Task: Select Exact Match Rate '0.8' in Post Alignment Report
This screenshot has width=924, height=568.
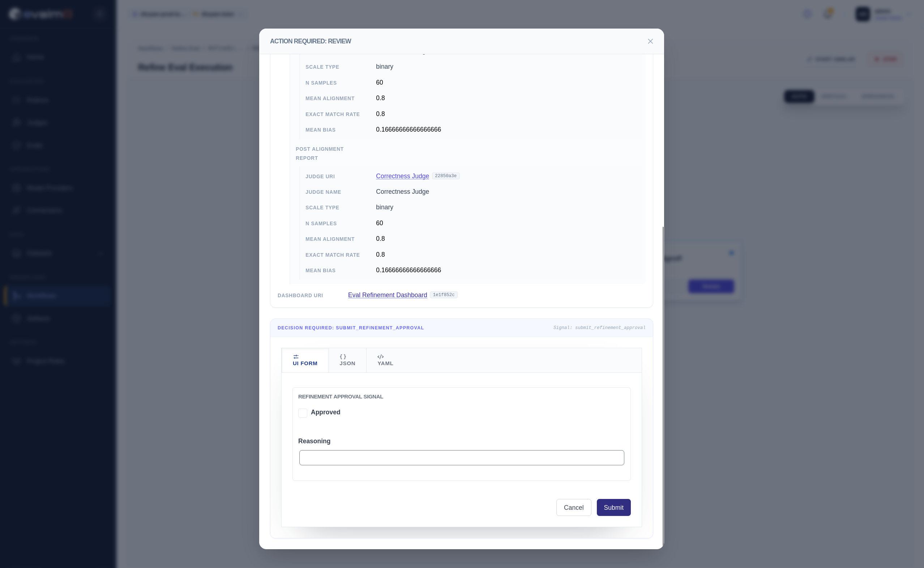Action: click(x=380, y=255)
